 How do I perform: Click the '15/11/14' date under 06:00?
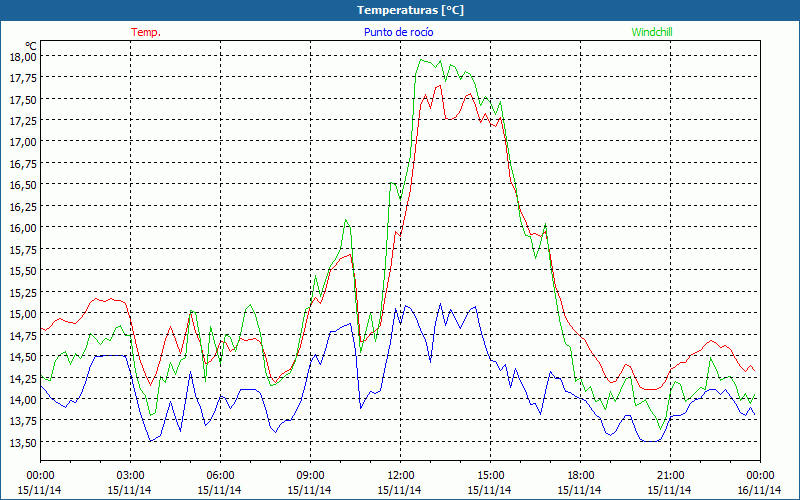[219, 490]
